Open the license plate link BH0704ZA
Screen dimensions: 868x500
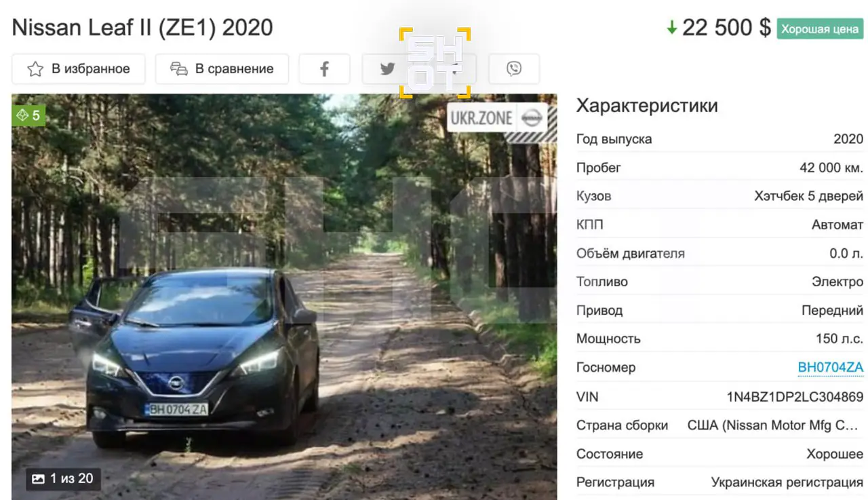click(830, 368)
